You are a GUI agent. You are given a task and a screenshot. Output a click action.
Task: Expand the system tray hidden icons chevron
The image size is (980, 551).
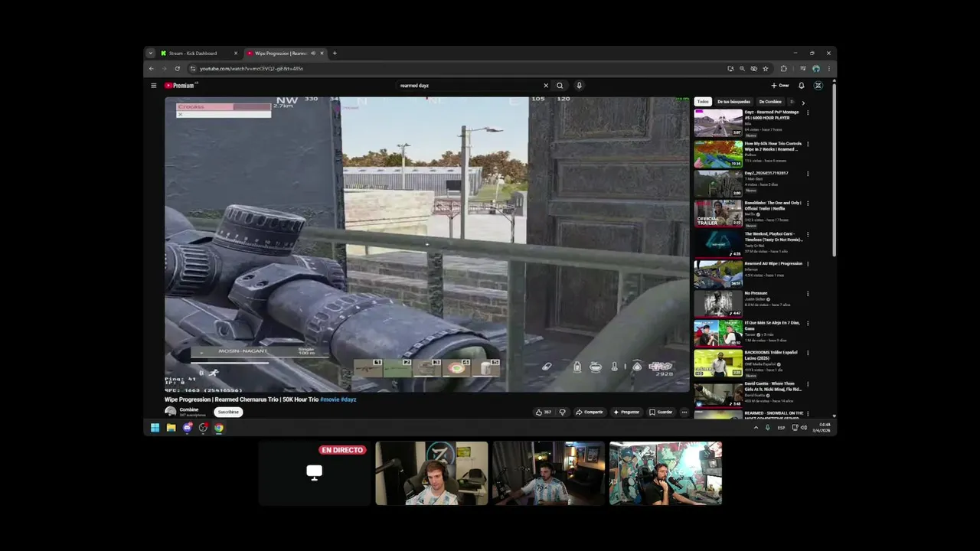tap(756, 428)
